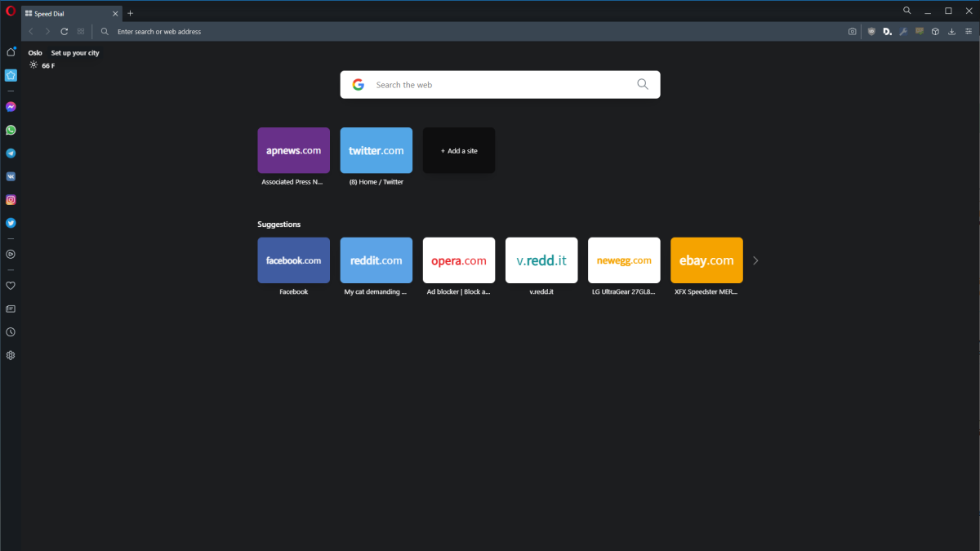
Task: Open the apnews.com speed dial tile
Action: tap(293, 150)
